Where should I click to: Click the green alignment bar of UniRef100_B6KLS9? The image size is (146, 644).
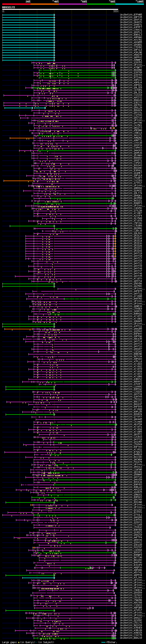pyautogui.click(x=75, y=638)
